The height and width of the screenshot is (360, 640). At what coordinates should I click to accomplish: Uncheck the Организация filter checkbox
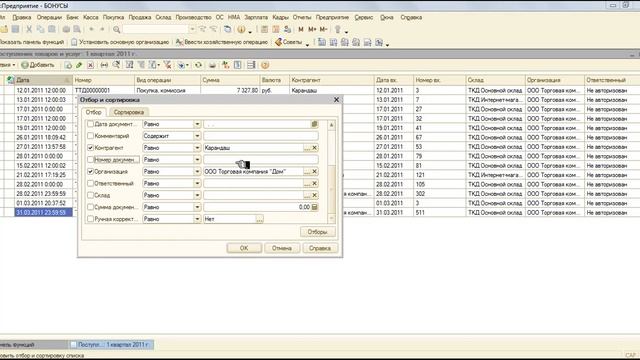(x=91, y=171)
